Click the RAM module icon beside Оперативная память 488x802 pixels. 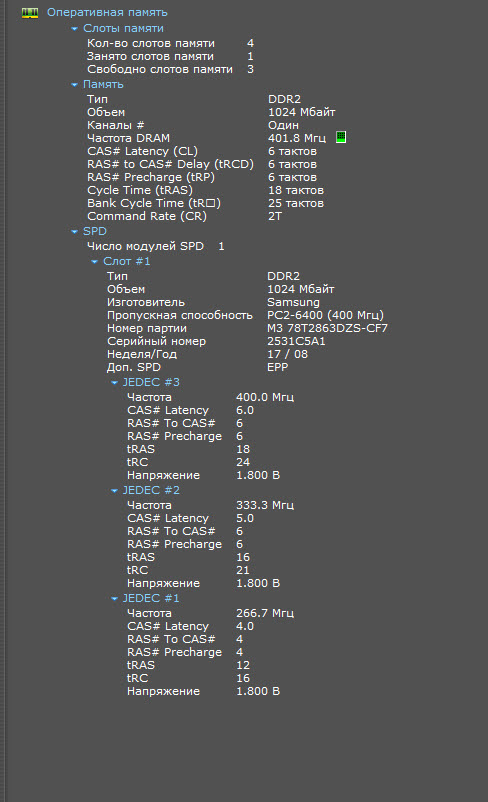pos(30,13)
